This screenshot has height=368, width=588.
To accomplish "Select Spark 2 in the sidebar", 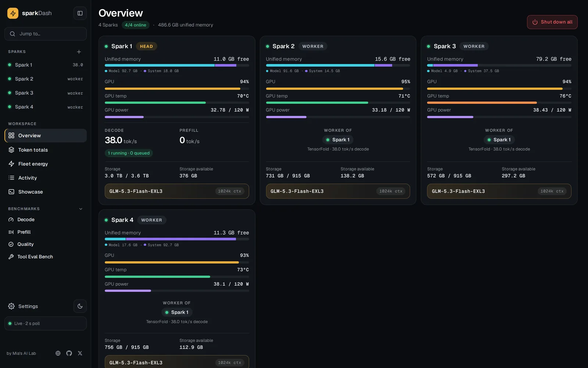I will click(x=46, y=79).
